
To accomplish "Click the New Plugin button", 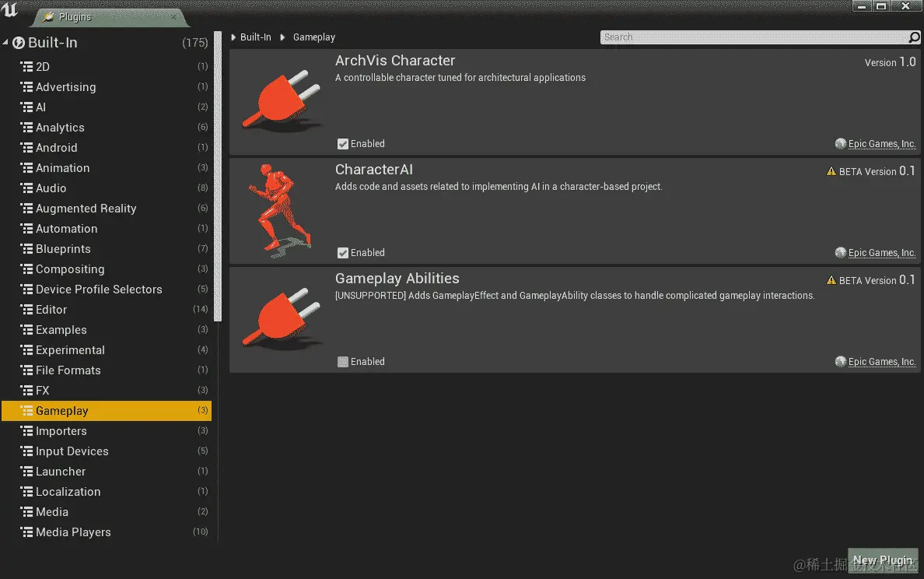I will click(x=882, y=560).
